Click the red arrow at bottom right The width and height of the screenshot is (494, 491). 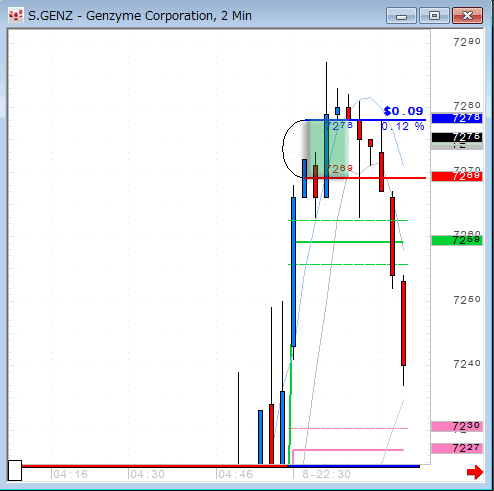click(x=475, y=472)
